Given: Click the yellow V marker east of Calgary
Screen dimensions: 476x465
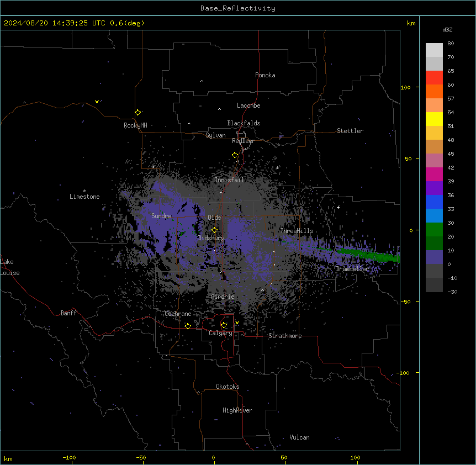Looking at the screenshot, I should click(x=237, y=323).
